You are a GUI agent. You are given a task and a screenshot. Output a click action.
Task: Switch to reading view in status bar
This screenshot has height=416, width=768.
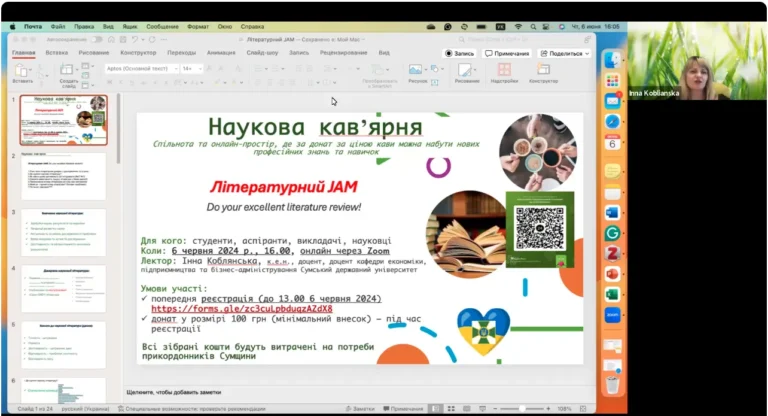click(467, 408)
